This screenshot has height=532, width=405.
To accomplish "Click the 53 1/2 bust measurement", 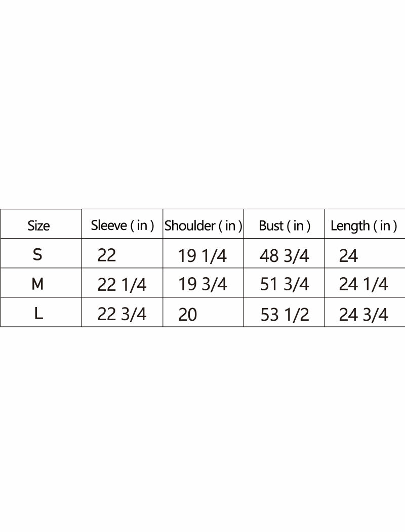I will point(284,315).
